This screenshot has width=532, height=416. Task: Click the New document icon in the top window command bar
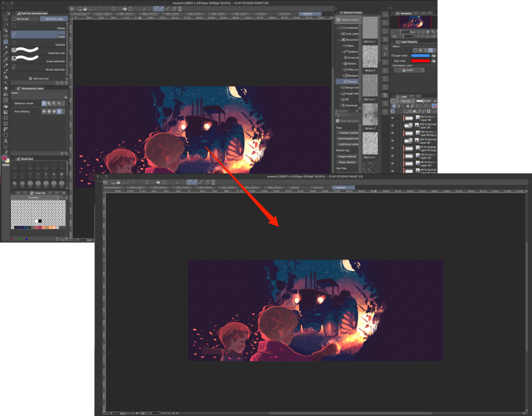pyautogui.click(x=80, y=9)
